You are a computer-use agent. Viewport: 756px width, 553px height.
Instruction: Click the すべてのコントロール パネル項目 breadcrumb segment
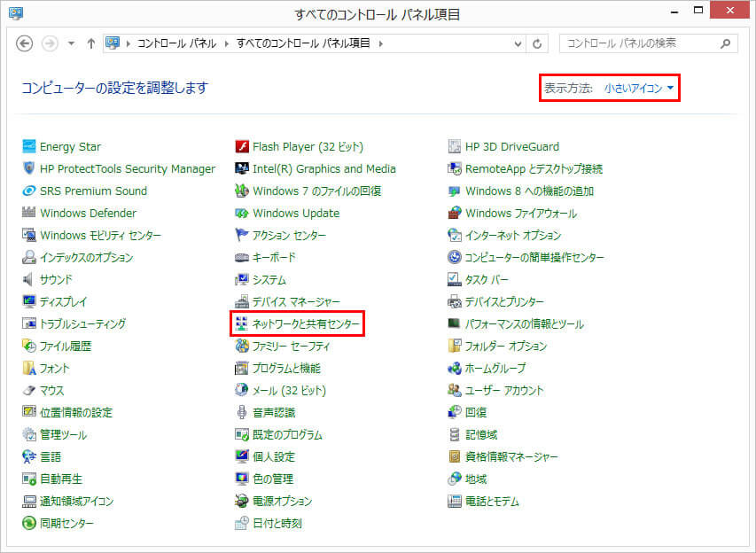pyautogui.click(x=303, y=43)
